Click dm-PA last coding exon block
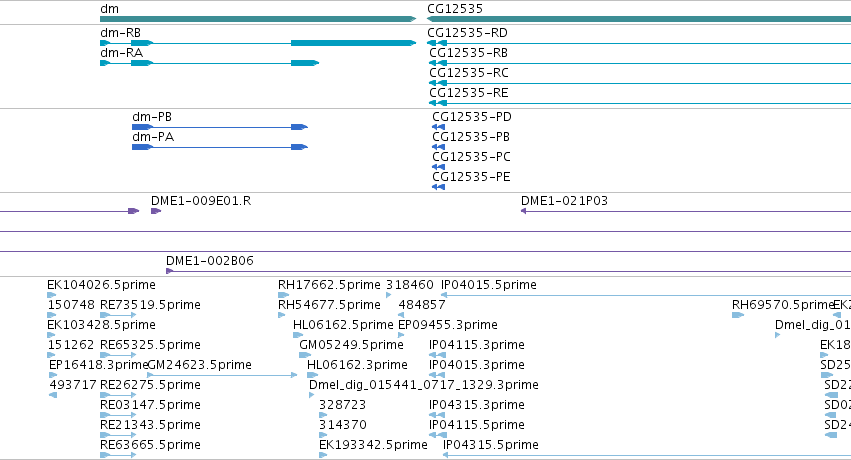 pyautogui.click(x=300, y=147)
